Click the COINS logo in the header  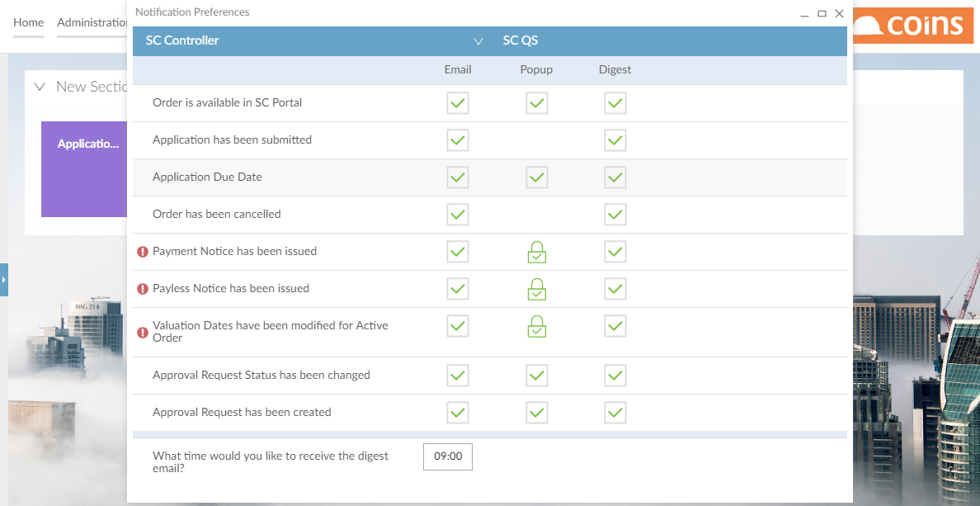(908, 26)
